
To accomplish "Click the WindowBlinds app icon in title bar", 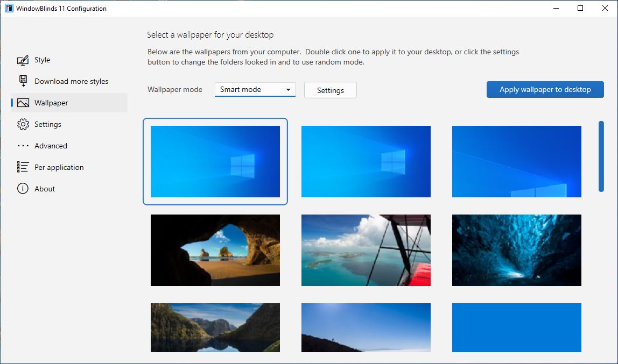I will pos(9,8).
